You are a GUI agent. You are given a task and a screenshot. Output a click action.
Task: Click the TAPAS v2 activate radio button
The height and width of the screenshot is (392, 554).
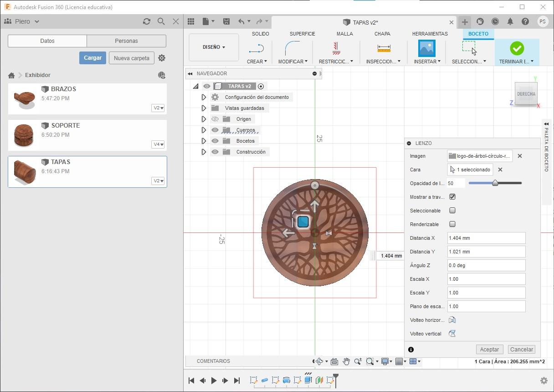tap(261, 86)
